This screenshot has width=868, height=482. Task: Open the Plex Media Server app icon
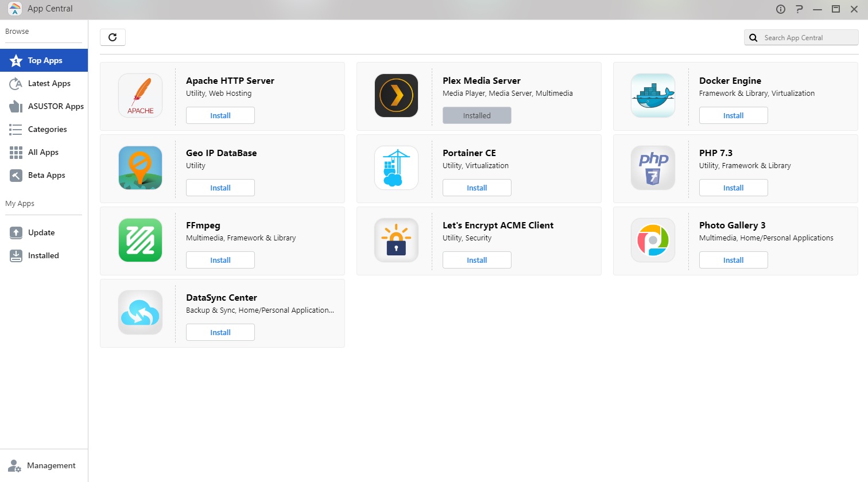coord(397,95)
